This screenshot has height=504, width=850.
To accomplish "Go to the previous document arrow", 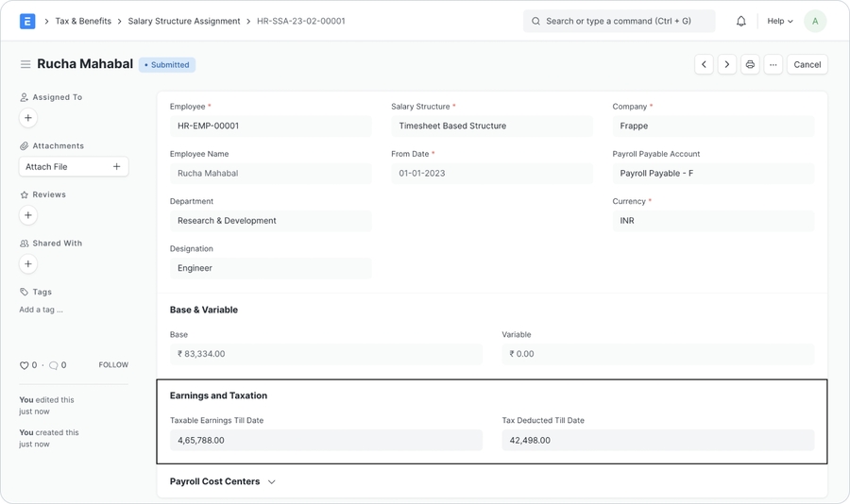I will click(x=704, y=64).
